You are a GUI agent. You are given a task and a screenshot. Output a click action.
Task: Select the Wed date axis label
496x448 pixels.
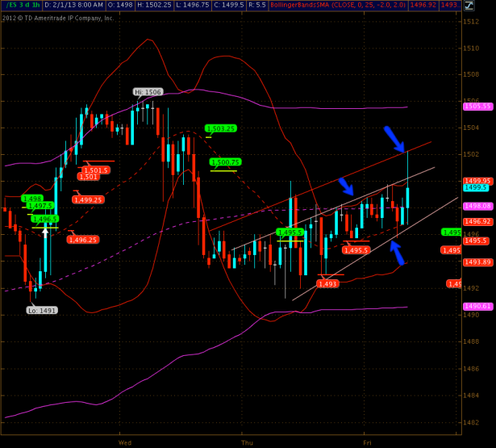(125, 442)
